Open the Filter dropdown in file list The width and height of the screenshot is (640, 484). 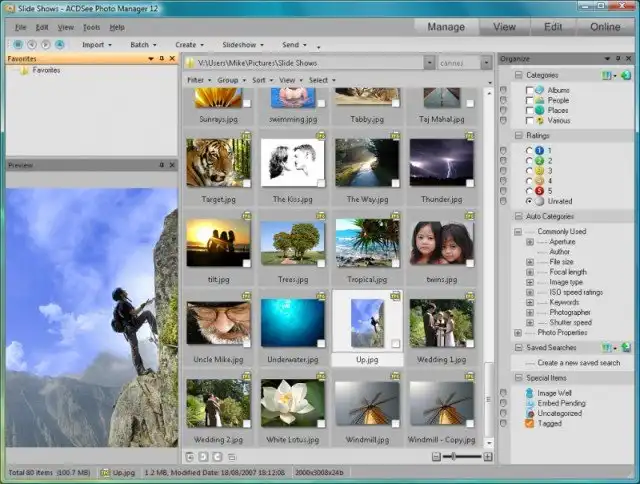[x=197, y=79]
